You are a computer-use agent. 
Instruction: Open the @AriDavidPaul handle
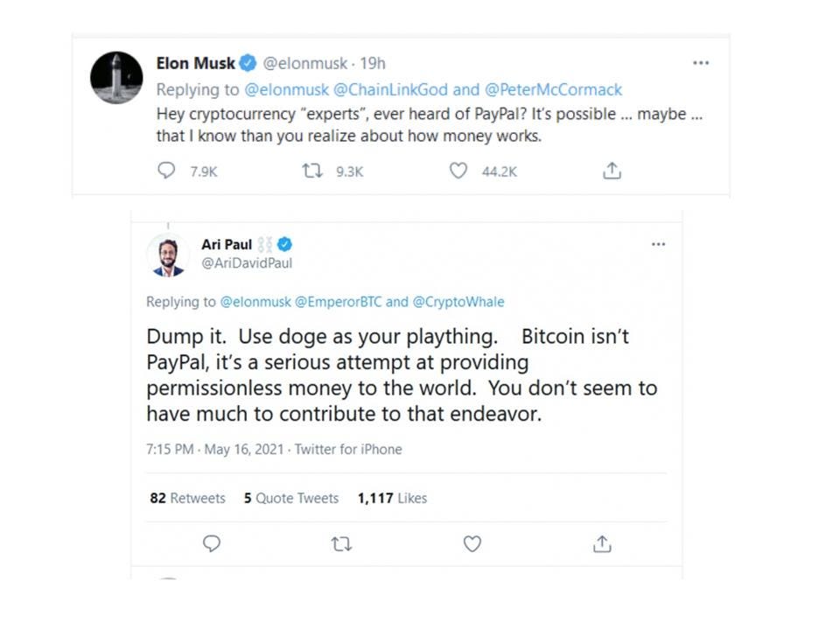(247, 263)
